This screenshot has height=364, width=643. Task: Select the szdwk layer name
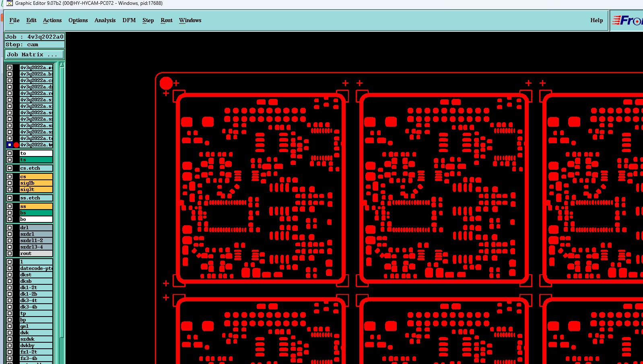coord(36,339)
